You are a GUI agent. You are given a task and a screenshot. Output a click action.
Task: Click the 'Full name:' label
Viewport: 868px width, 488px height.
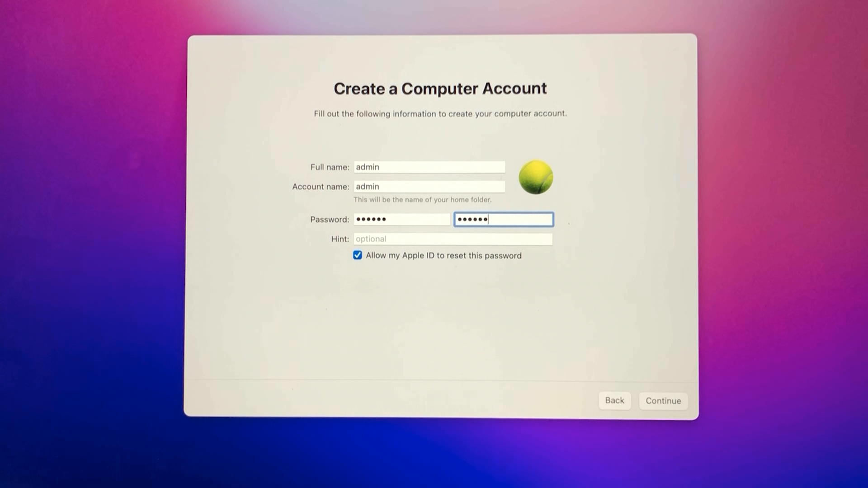[330, 167]
